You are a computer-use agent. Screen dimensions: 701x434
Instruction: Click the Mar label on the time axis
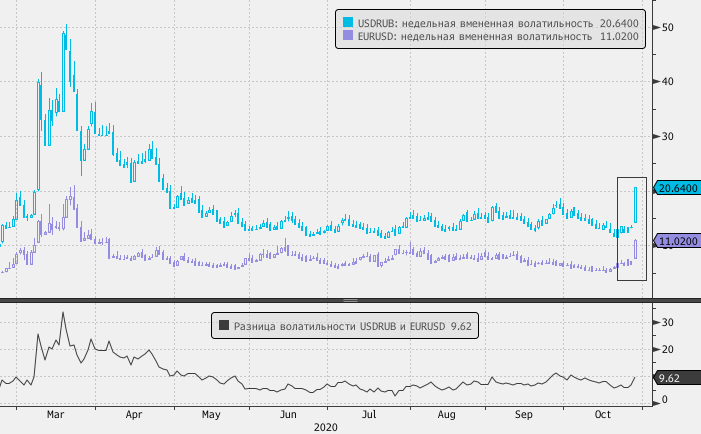coord(56,413)
